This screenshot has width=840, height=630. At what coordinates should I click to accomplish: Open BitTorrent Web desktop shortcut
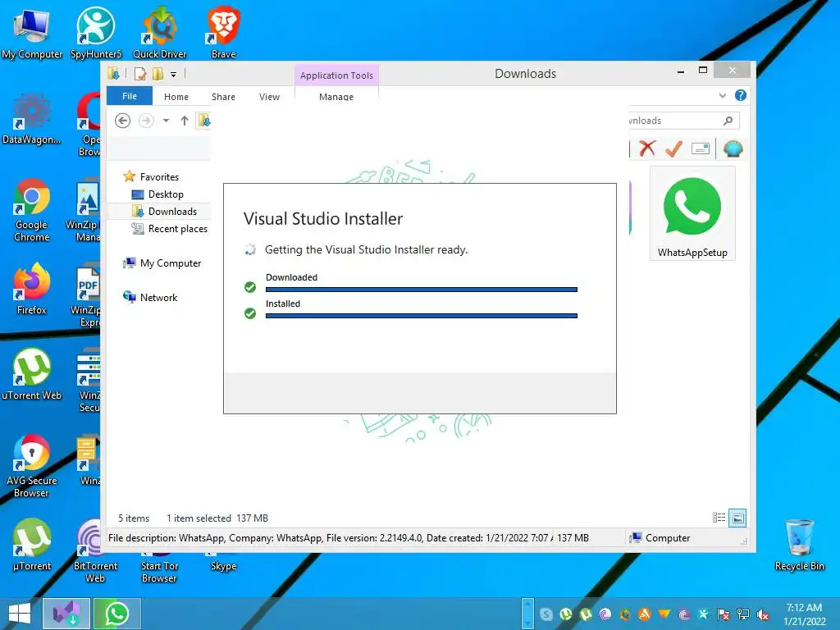click(x=95, y=551)
